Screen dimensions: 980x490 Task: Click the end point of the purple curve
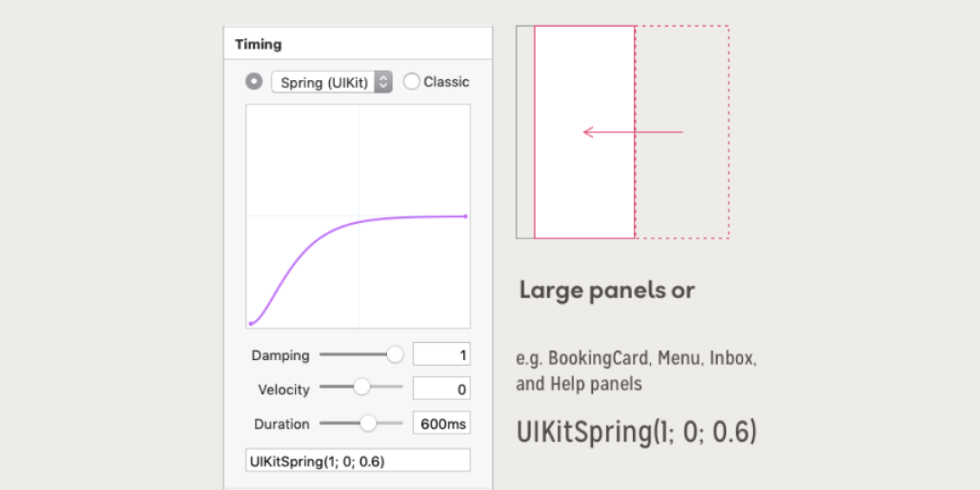[x=465, y=216]
